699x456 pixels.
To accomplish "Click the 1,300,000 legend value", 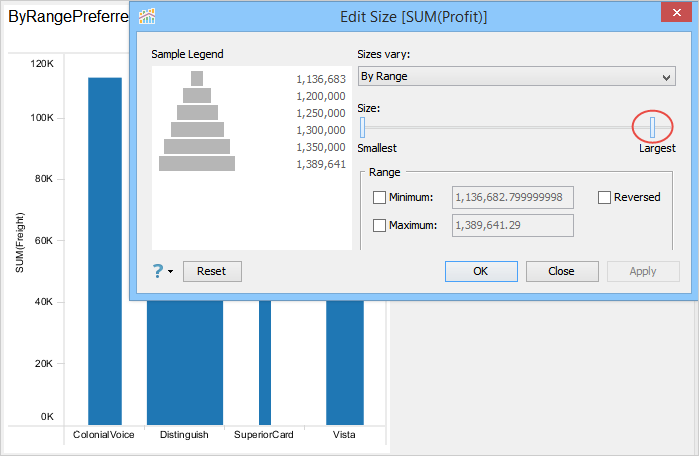I will pyautogui.click(x=321, y=131).
